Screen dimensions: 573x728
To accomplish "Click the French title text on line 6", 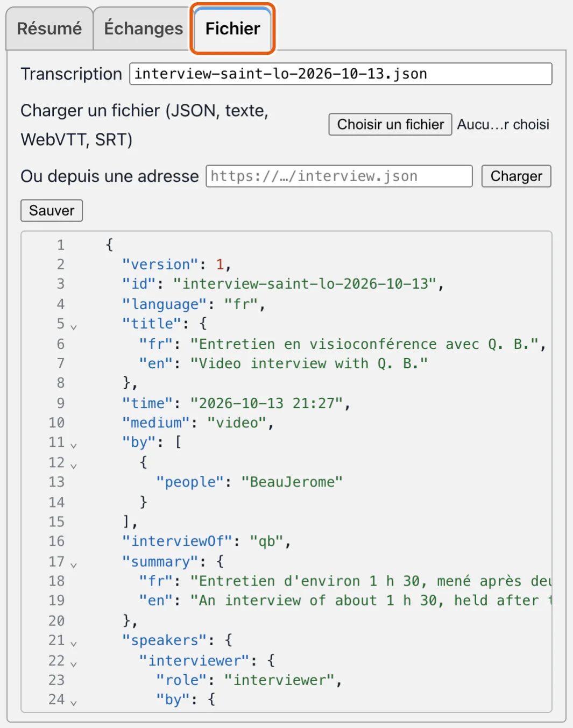I will pos(364,344).
